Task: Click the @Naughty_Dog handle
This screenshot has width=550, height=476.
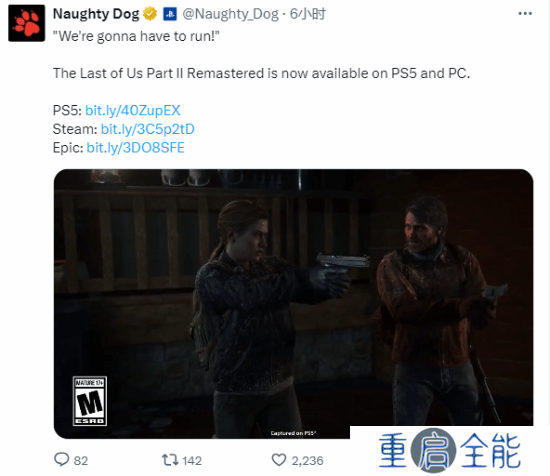Action: click(x=230, y=14)
